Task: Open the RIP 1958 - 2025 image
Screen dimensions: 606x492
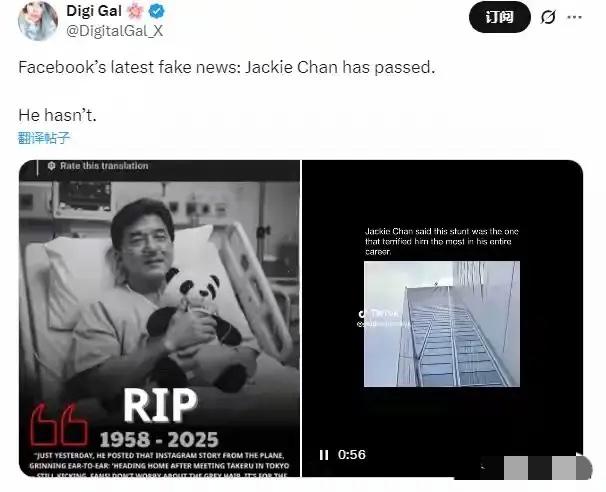Action: [x=160, y=318]
